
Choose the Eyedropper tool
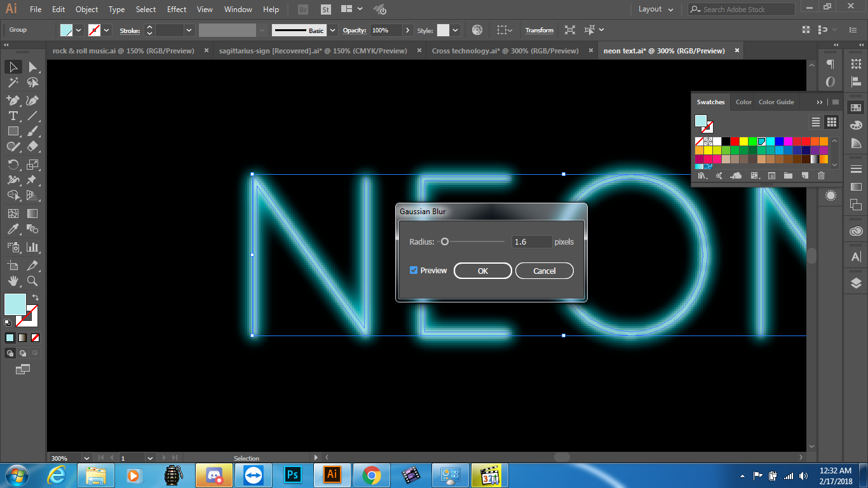click(x=13, y=229)
